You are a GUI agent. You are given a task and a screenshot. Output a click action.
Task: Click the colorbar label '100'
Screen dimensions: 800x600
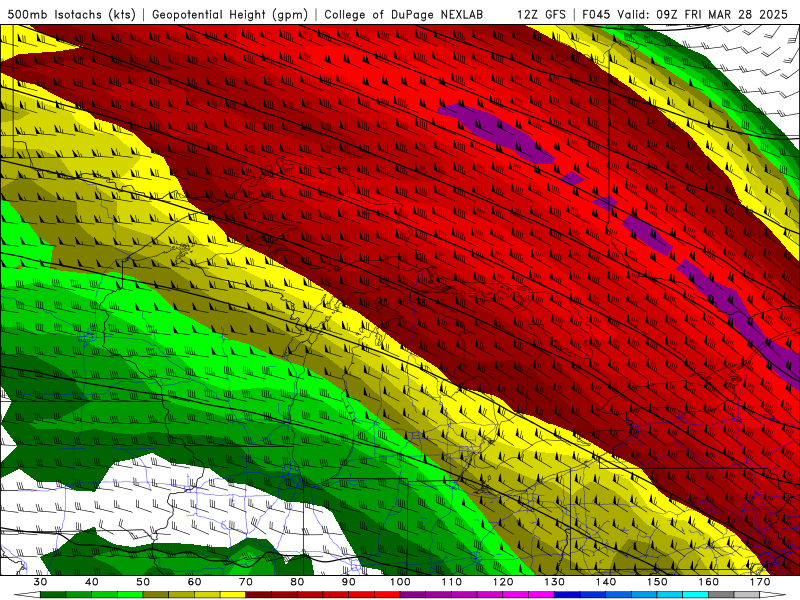pyautogui.click(x=401, y=582)
